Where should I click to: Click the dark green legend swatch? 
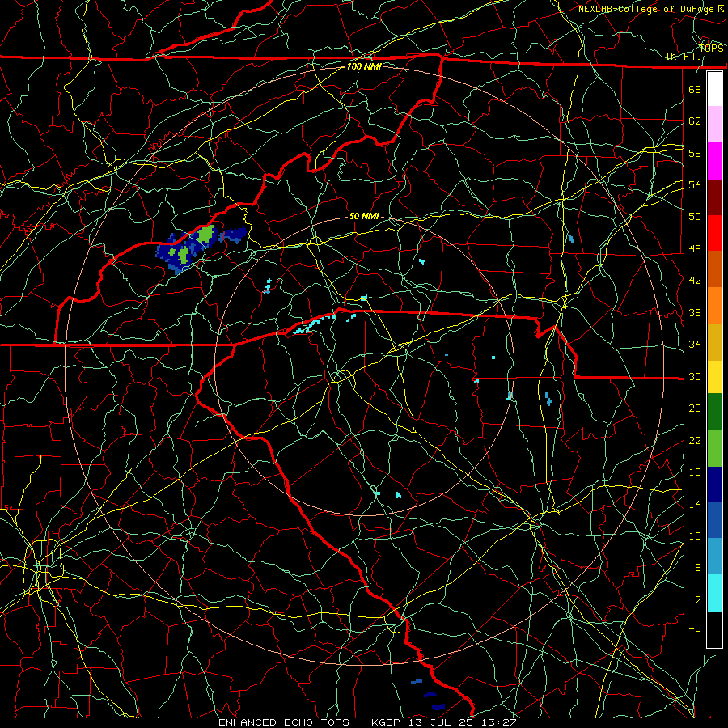click(714, 412)
